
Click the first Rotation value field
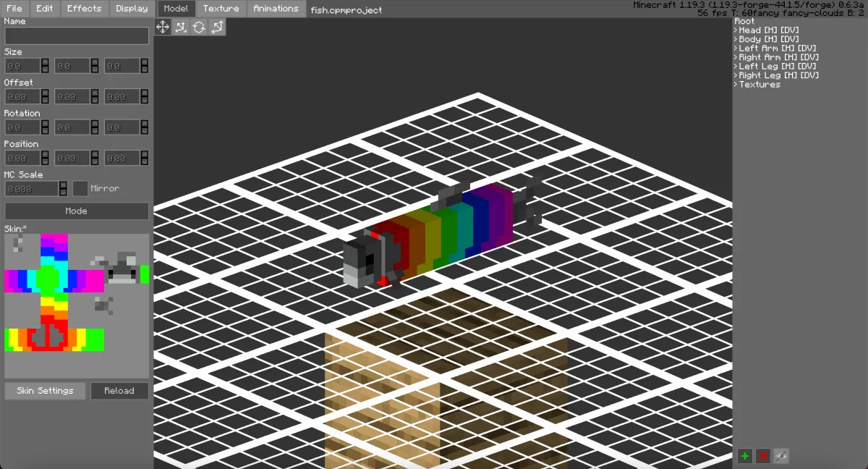click(x=22, y=127)
